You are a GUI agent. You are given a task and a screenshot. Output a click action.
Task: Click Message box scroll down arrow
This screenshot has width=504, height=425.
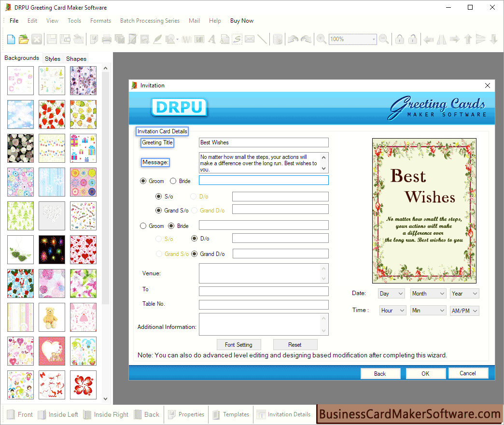click(x=323, y=168)
